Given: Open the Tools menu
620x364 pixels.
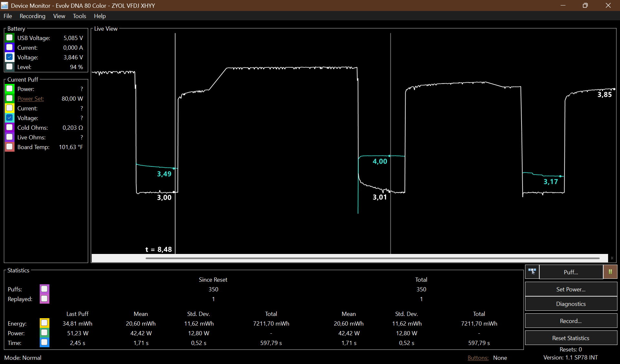Looking at the screenshot, I should pyautogui.click(x=79, y=16).
